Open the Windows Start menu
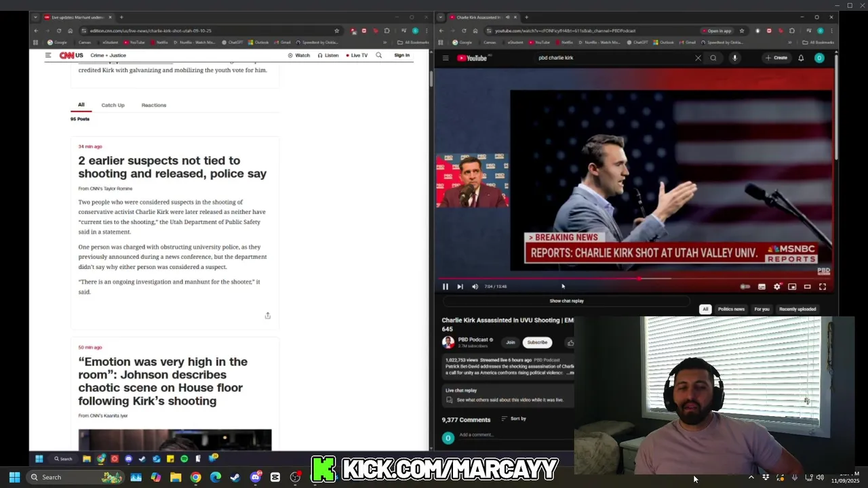 point(14,477)
